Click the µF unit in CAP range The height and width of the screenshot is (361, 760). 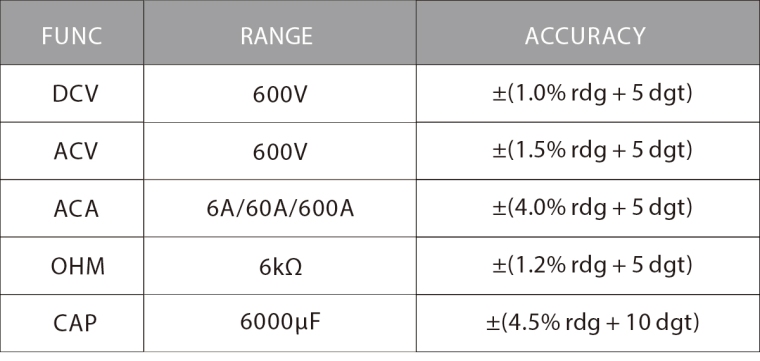[308, 322]
